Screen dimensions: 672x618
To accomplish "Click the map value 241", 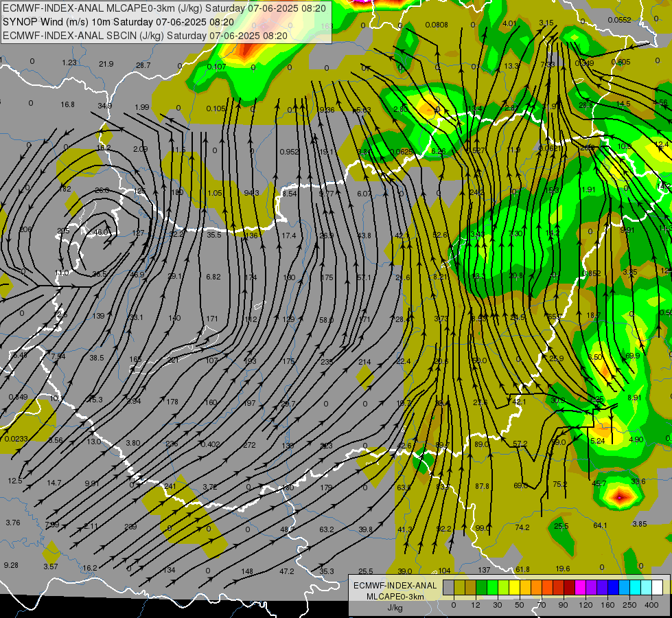I will coord(170,486).
